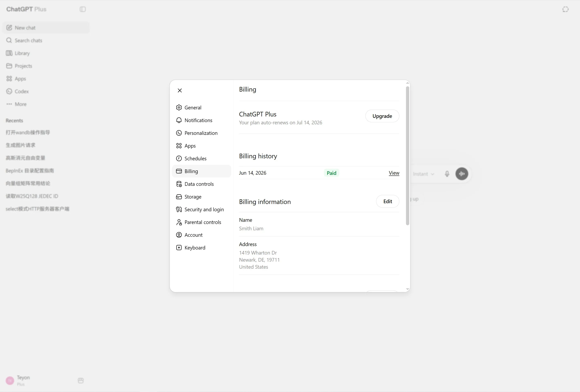Screen dimensions: 580x392
Task: Collapse the sidebar with the panel icon
Action: tap(83, 9)
